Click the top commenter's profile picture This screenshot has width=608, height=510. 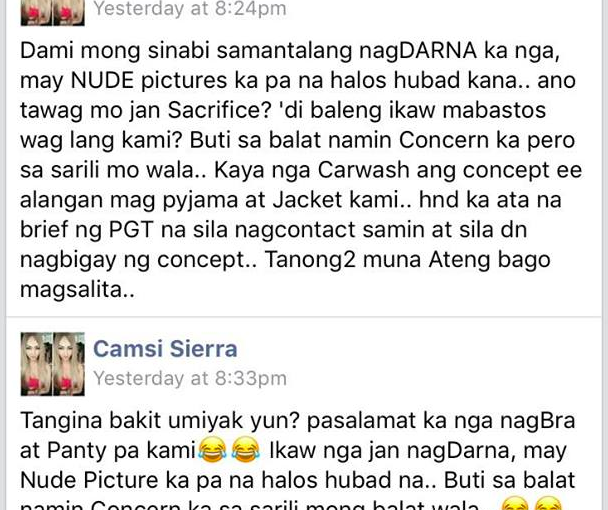(x=53, y=13)
